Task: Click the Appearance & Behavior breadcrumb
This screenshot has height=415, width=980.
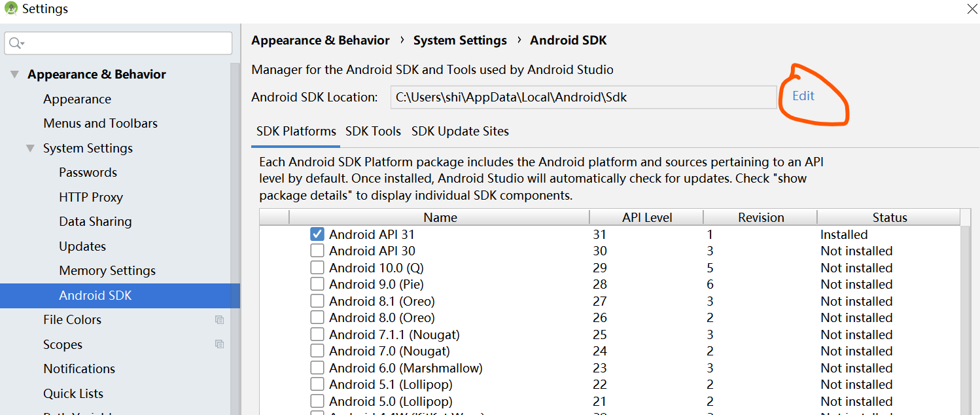Action: pyautogui.click(x=321, y=41)
